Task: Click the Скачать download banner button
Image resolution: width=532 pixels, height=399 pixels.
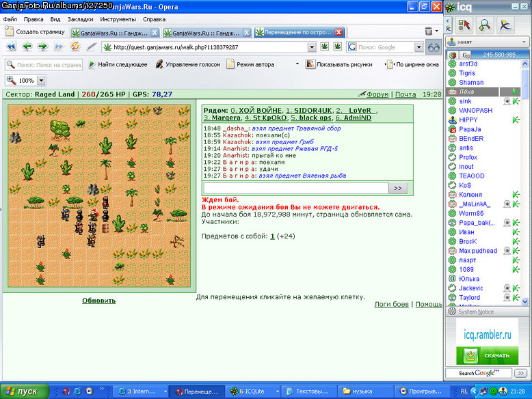Action: tap(488, 355)
